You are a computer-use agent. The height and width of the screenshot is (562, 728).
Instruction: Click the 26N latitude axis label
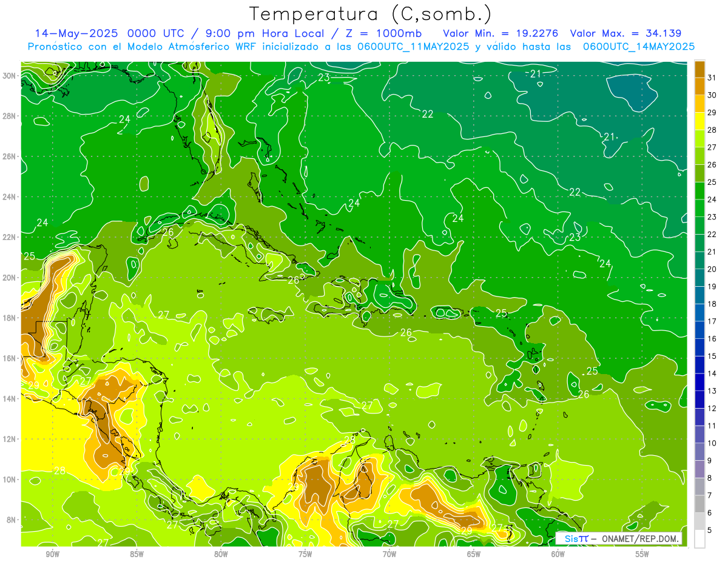10,156
